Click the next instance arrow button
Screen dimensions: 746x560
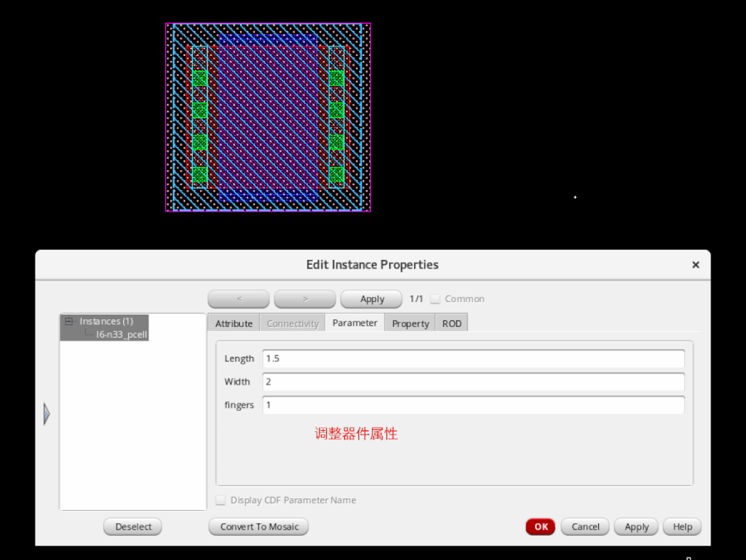(304, 299)
